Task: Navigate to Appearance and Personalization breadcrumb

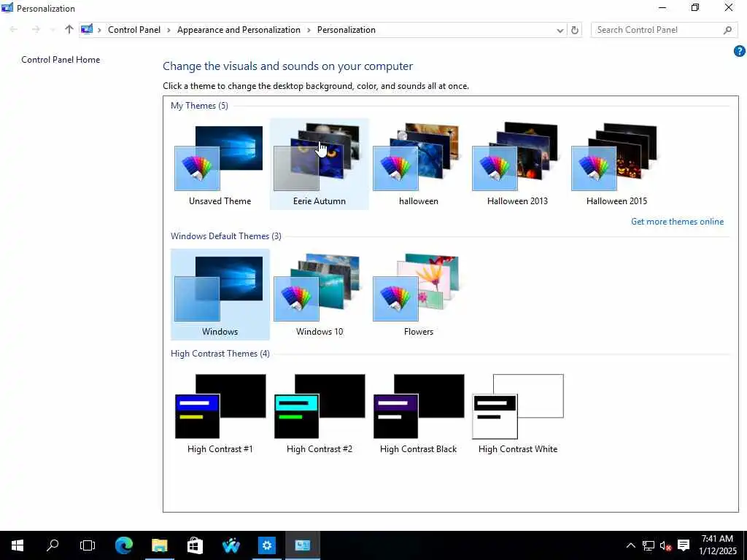Action: pyautogui.click(x=239, y=30)
